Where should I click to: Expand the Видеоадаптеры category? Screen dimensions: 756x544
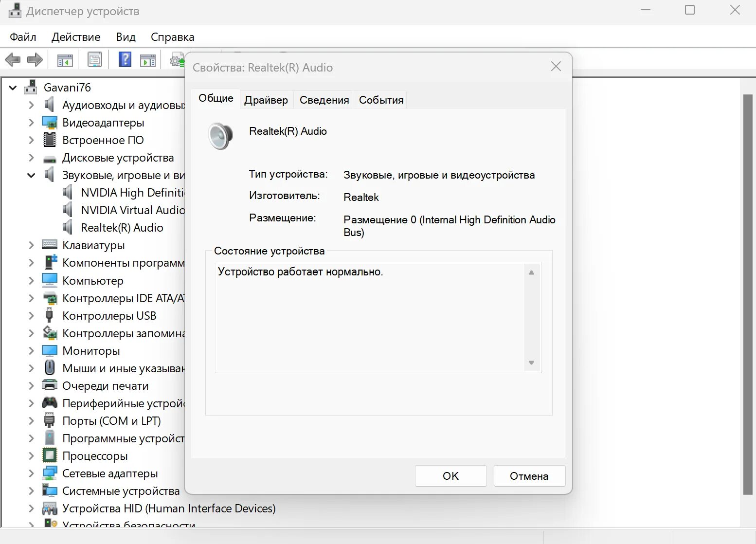(31, 123)
